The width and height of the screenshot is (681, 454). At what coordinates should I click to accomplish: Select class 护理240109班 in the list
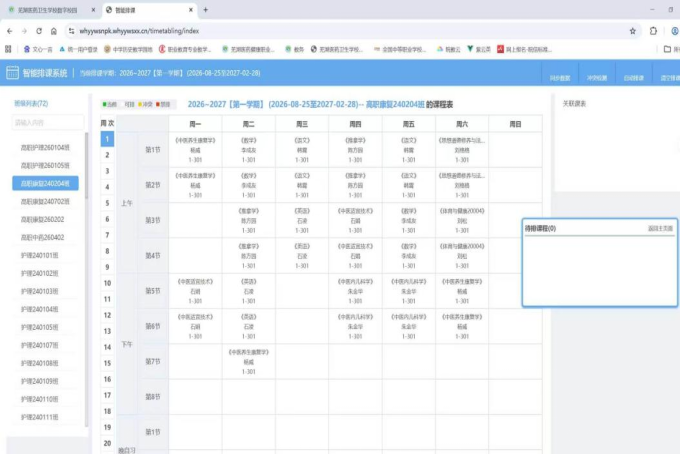[45, 381]
